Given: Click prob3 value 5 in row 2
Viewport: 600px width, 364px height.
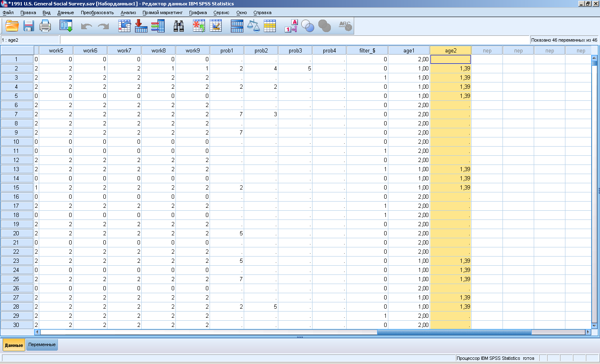Looking at the screenshot, I should point(295,68).
